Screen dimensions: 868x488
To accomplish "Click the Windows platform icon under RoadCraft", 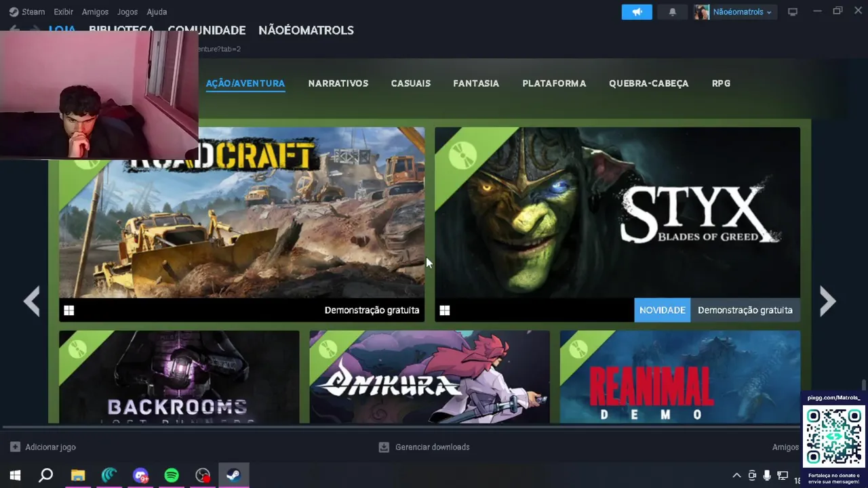I will (x=68, y=310).
